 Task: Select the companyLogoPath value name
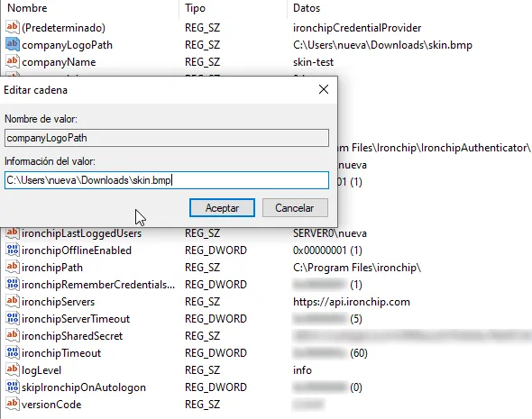(68, 45)
